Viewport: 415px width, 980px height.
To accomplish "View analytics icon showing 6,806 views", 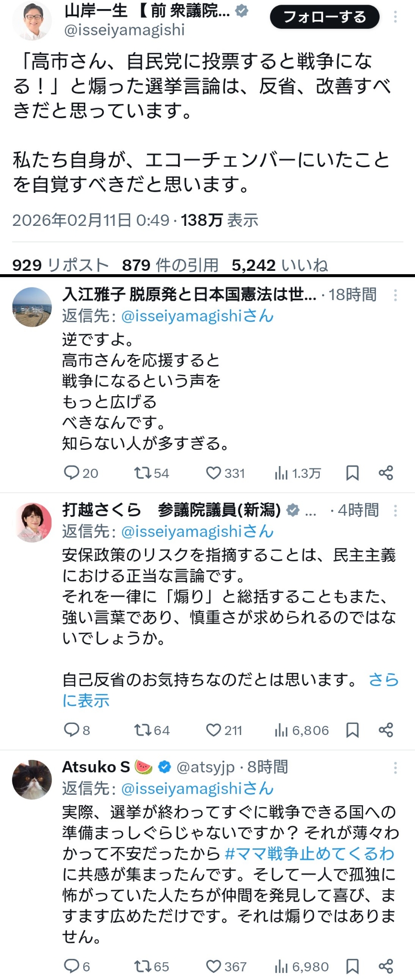I will [x=281, y=730].
